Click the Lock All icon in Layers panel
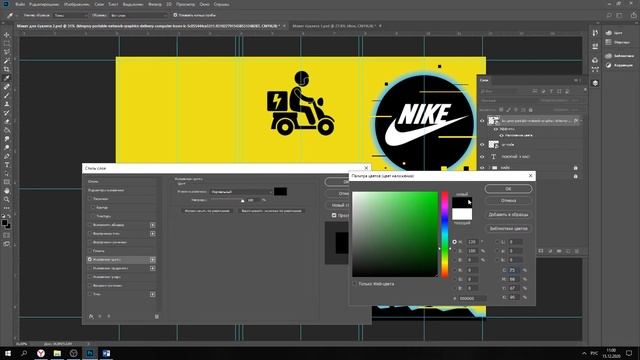 [x=531, y=110]
